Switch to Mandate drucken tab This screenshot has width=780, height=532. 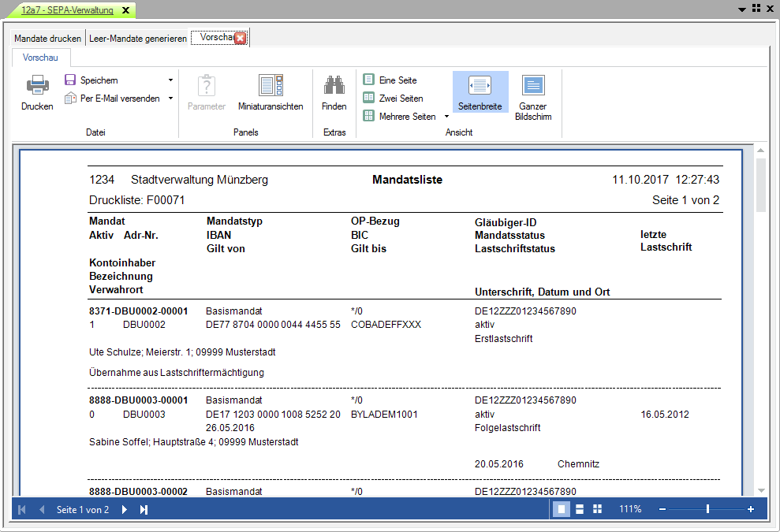(47, 39)
